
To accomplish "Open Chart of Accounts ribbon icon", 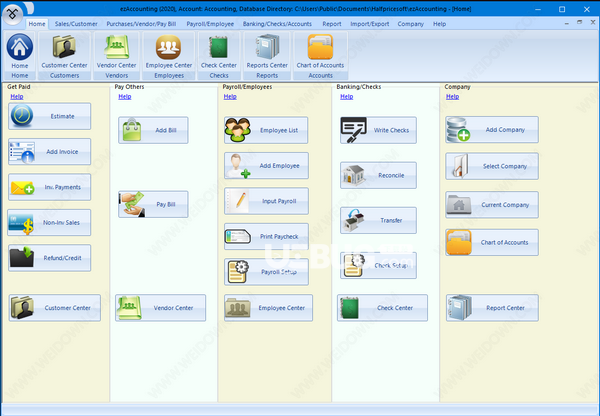I will click(x=320, y=51).
